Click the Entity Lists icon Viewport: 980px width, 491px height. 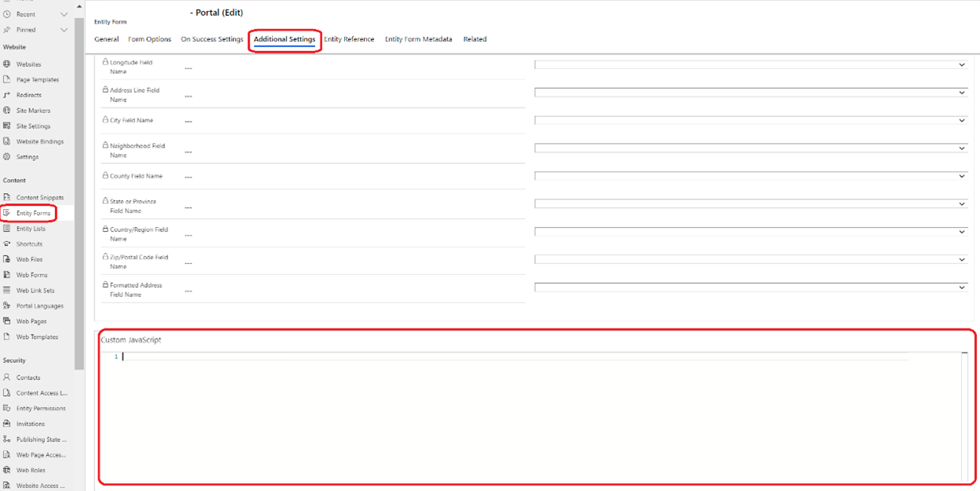point(7,229)
